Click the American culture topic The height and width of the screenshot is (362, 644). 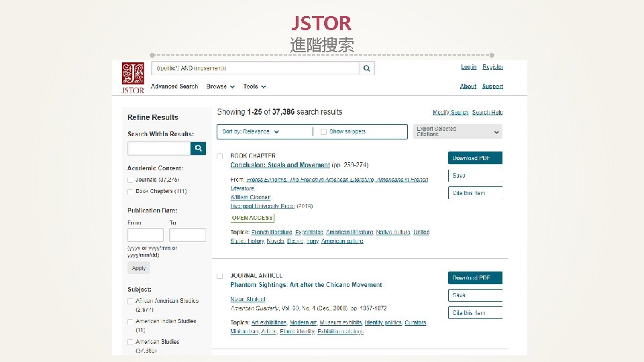pos(342,241)
